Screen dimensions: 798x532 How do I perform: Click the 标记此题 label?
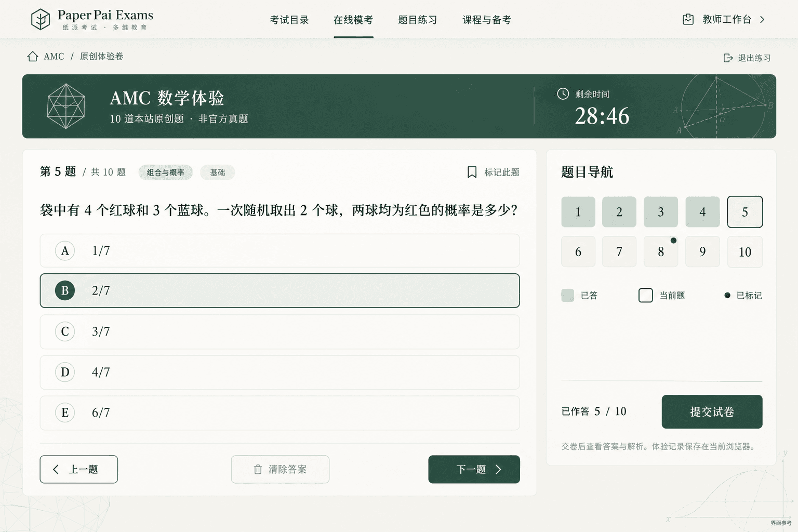tap(502, 172)
